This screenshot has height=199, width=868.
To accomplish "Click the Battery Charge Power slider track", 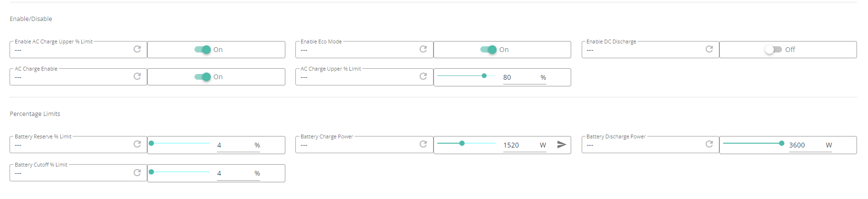I will click(467, 143).
